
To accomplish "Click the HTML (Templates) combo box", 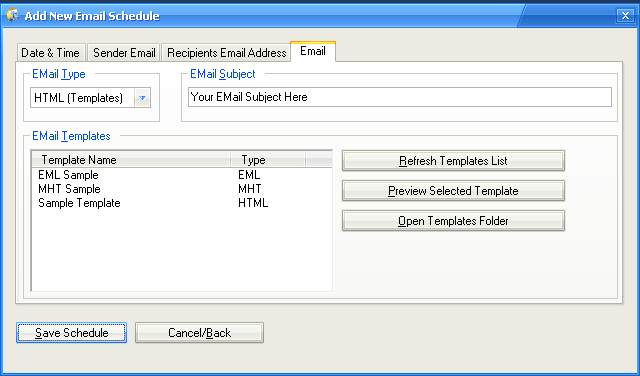I will coord(90,98).
